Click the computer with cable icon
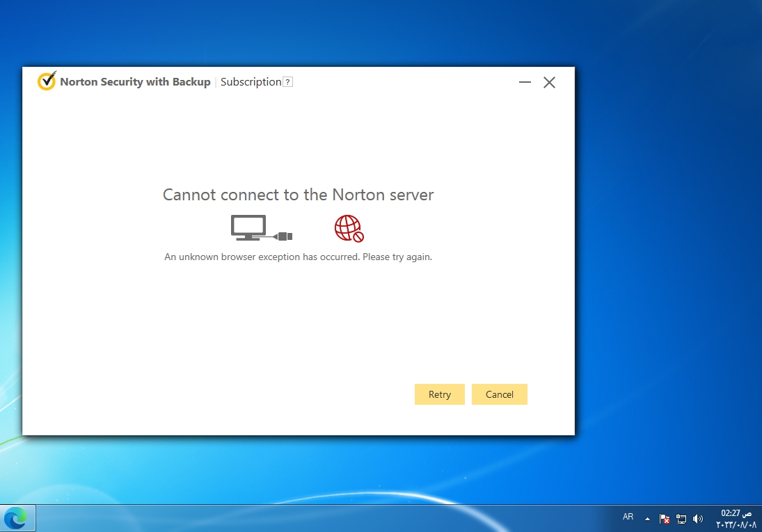 [262, 228]
